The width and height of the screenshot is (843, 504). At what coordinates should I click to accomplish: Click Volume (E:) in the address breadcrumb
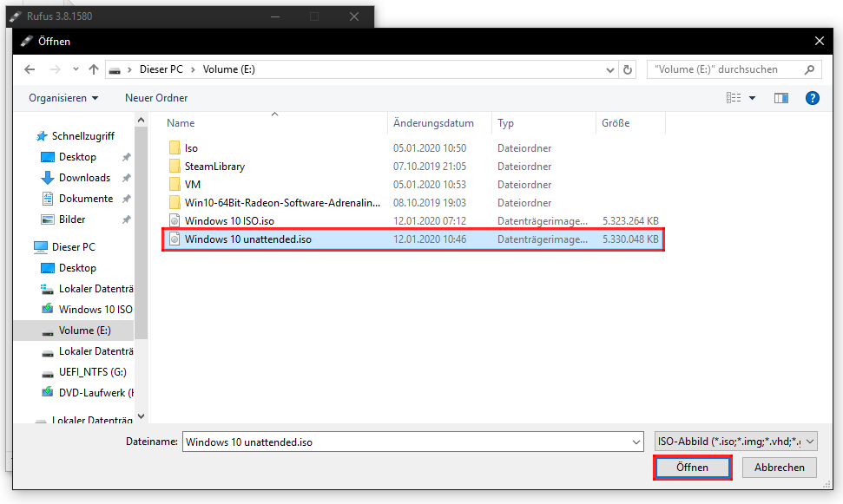tap(229, 69)
